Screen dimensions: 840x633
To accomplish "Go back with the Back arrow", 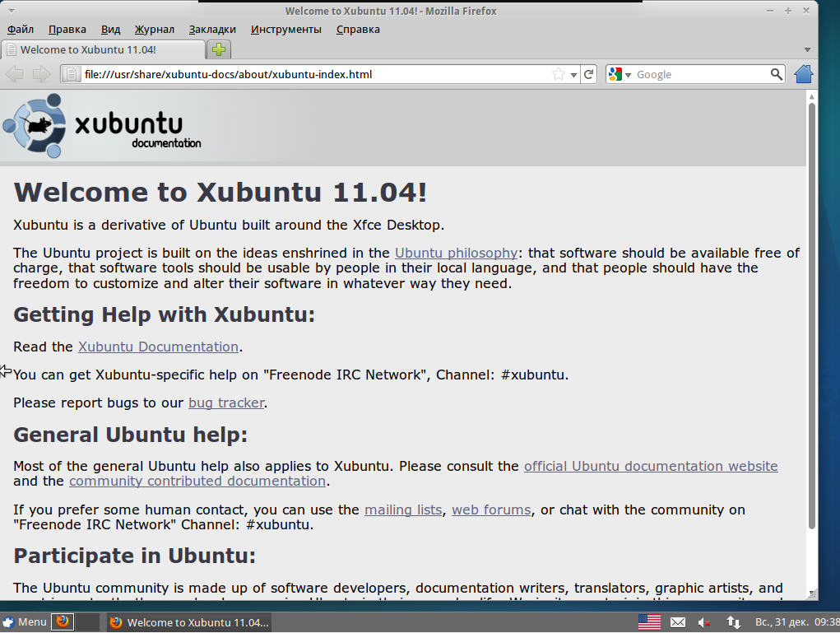I will click(x=15, y=74).
